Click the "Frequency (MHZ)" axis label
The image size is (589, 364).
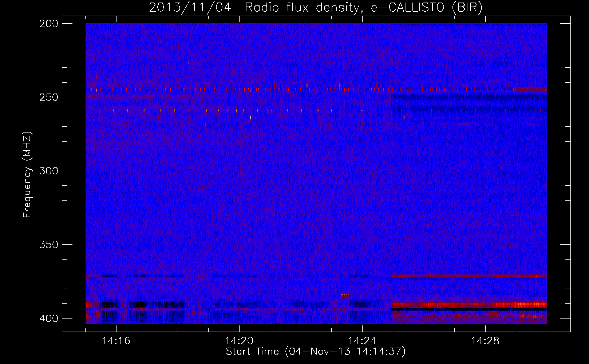point(27,175)
